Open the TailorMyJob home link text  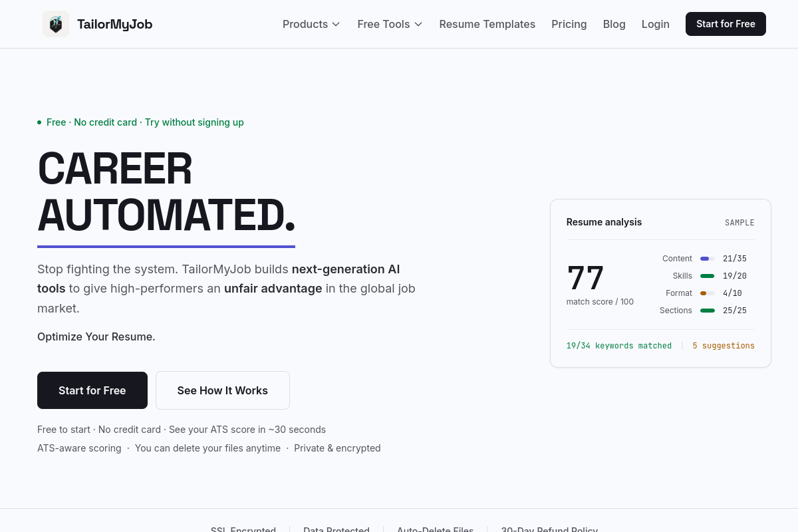click(114, 25)
